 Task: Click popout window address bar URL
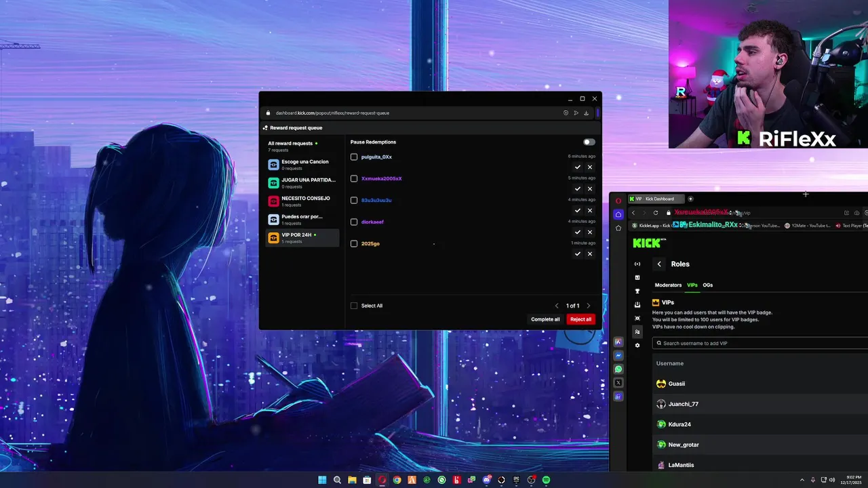tap(332, 113)
